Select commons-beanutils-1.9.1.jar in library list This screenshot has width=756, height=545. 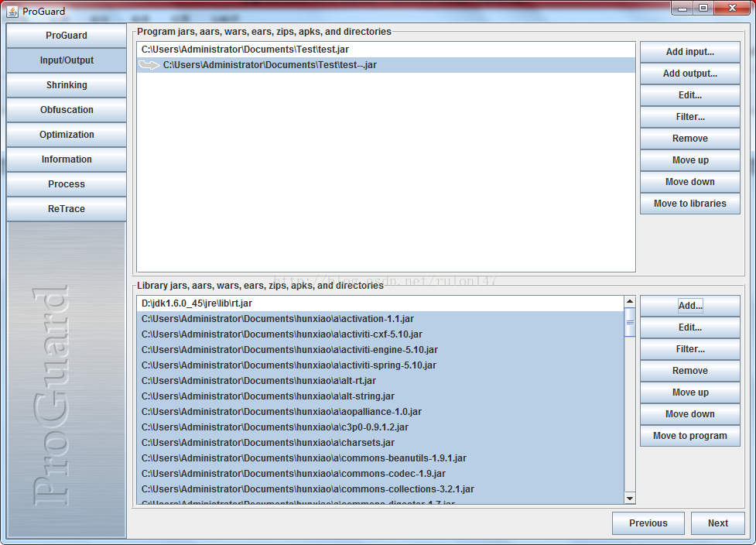[381, 458]
